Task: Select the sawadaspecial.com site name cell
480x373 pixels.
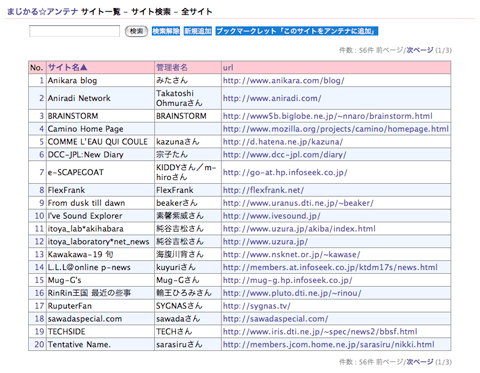Action: pyautogui.click(x=100, y=319)
